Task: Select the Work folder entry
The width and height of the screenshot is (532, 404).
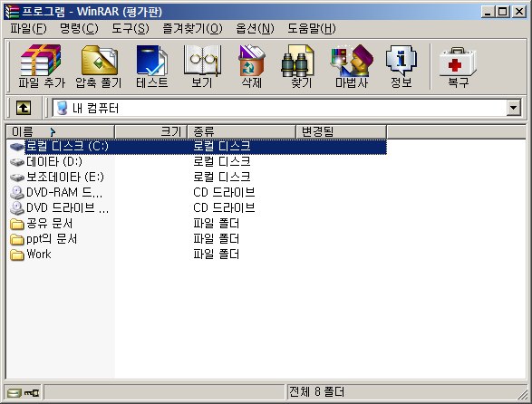Action: click(39, 254)
